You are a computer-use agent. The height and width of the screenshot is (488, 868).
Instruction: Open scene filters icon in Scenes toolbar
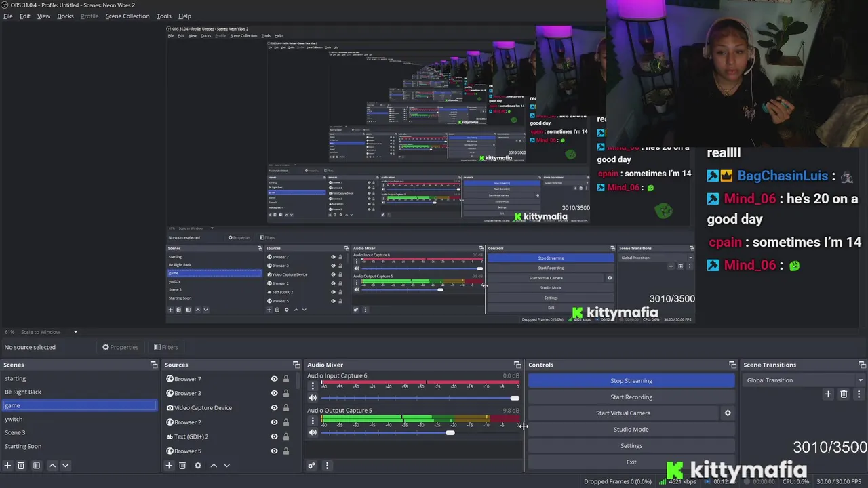tap(37, 466)
